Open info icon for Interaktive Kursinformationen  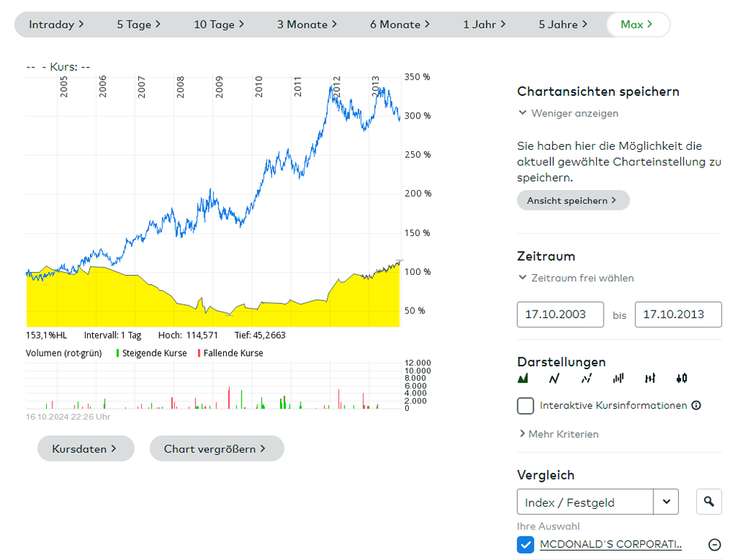tap(696, 405)
